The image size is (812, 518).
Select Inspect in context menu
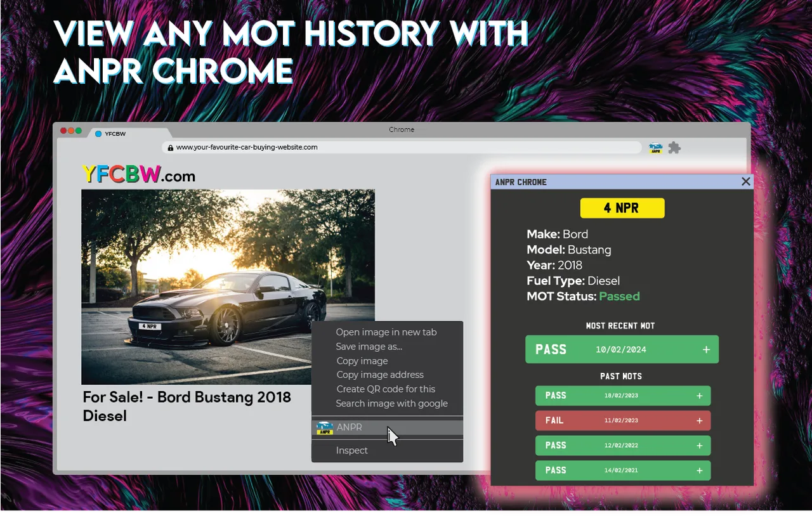pyautogui.click(x=352, y=450)
